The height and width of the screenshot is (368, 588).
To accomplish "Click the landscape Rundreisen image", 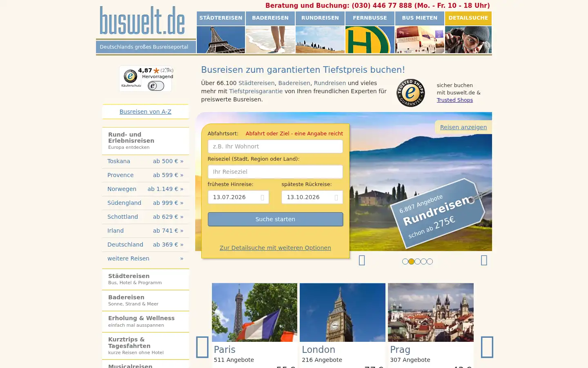I will (320, 40).
